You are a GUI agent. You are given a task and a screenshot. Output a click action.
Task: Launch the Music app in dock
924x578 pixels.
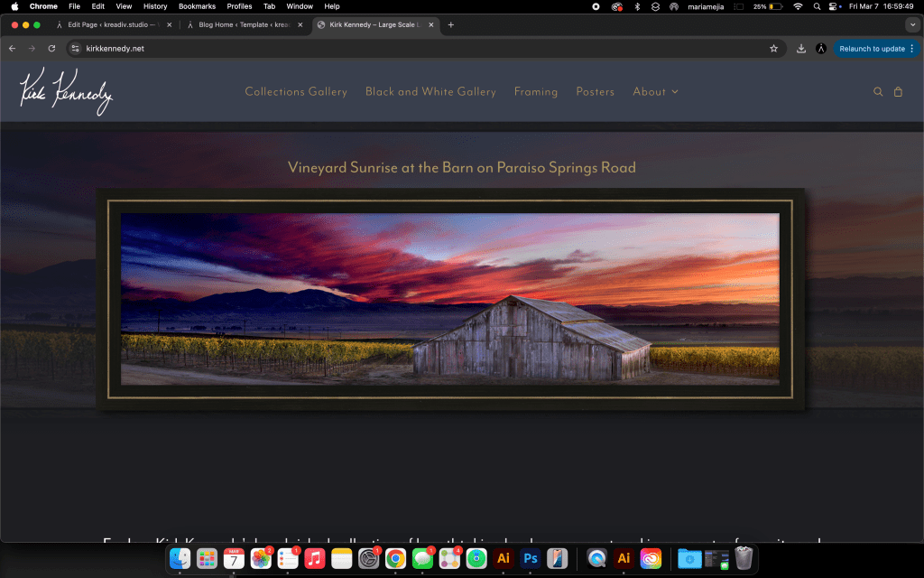click(315, 559)
